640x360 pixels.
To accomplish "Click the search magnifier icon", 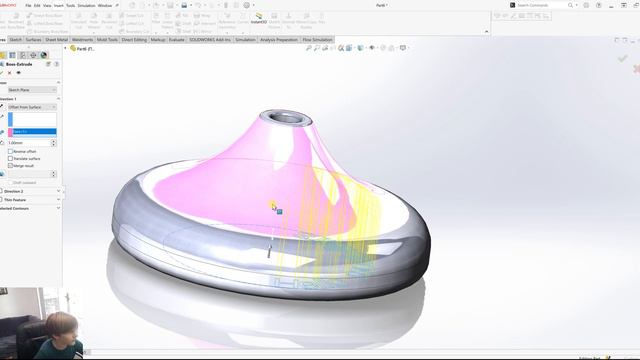I will 570,5.
